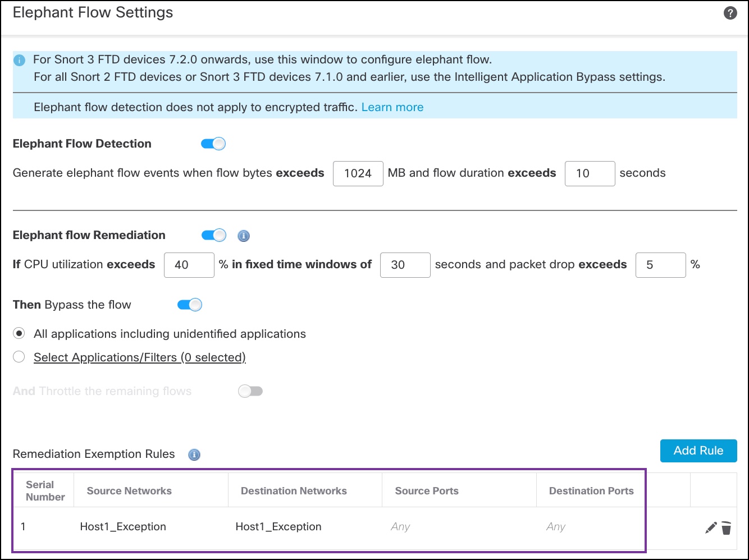Open the help question mark icon

pyautogui.click(x=730, y=13)
